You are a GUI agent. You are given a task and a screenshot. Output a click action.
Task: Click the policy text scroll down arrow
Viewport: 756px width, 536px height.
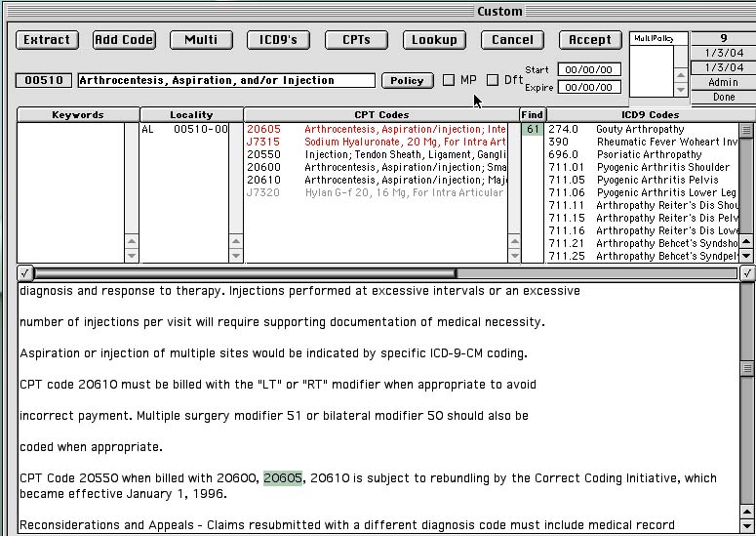click(746, 526)
